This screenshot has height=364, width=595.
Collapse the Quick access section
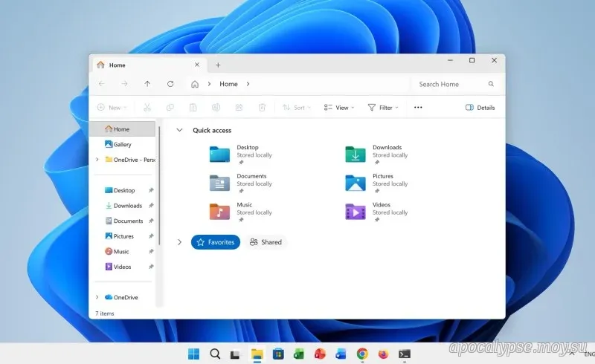(179, 130)
